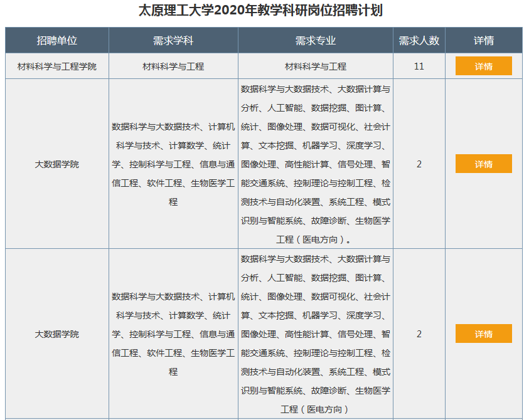Select 材料科学与工程 in the 需求专业 column
Viewport: 529px width, 420px height.
point(316,66)
